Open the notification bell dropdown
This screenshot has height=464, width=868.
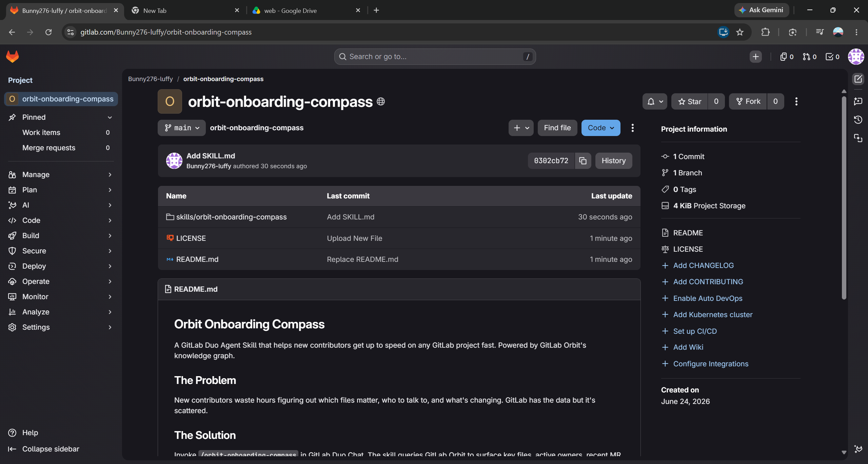click(x=655, y=101)
